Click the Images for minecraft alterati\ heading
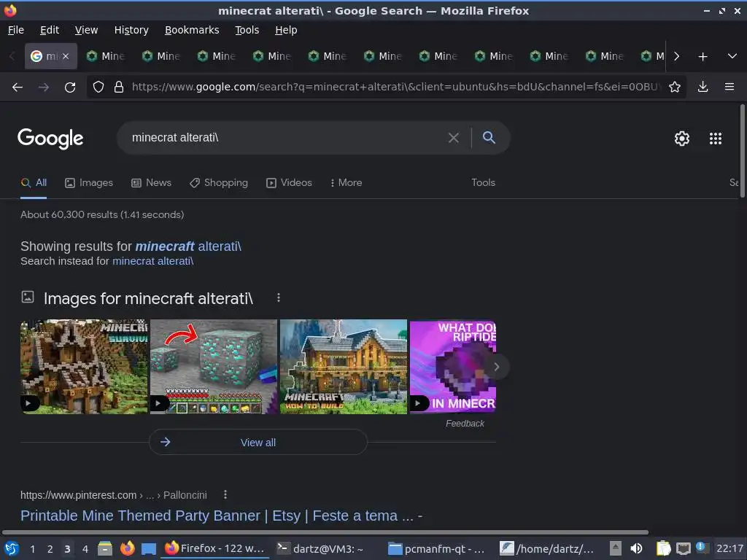Image resolution: width=747 pixels, height=560 pixels. point(148,298)
